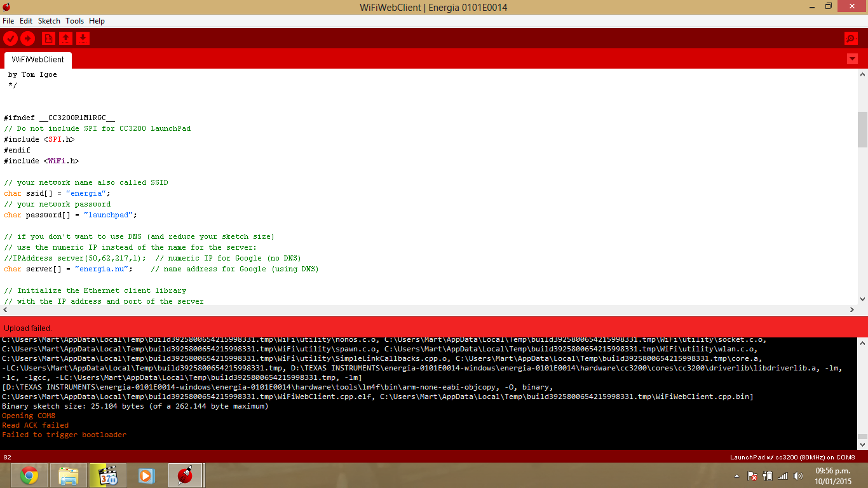Image resolution: width=868 pixels, height=488 pixels.
Task: Click the "// your network password" comment
Action: coord(57,204)
